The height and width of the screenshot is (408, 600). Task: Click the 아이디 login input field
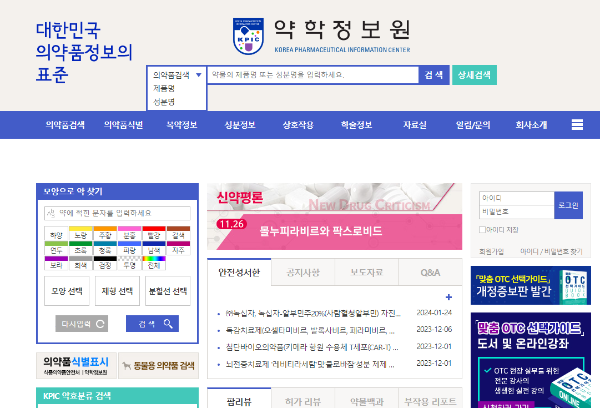point(517,198)
